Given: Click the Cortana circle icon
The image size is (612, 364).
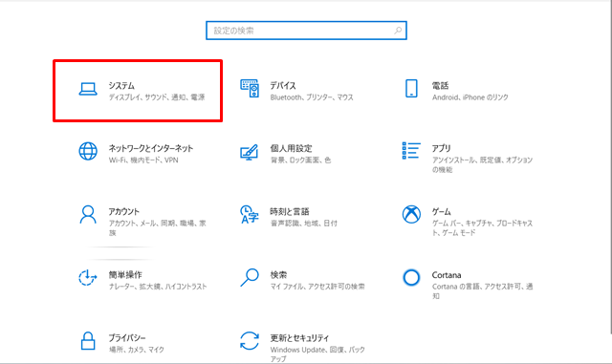Looking at the screenshot, I should click(x=411, y=277).
